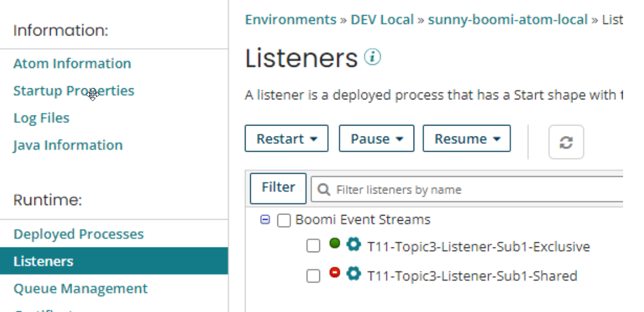Click the Listeners info icon

pyautogui.click(x=372, y=57)
